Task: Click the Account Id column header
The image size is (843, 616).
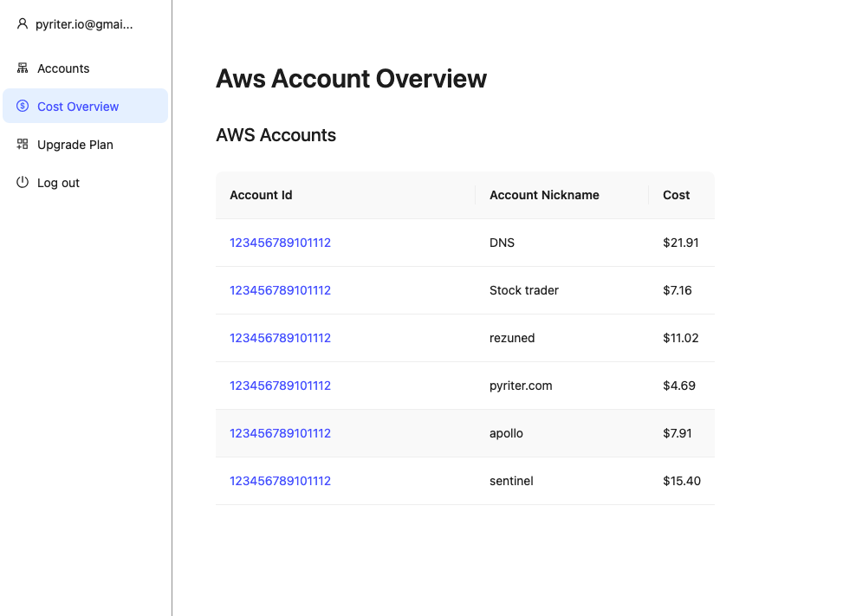Action: click(x=261, y=195)
